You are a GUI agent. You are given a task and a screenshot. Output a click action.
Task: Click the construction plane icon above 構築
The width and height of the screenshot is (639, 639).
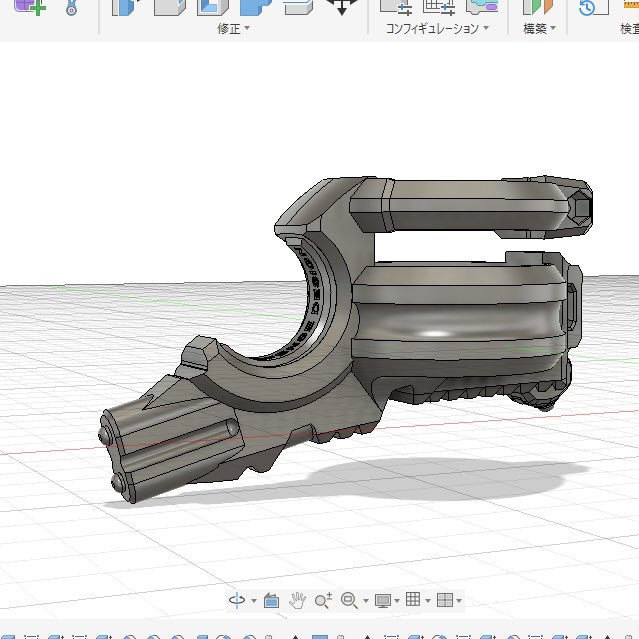(537, 7)
